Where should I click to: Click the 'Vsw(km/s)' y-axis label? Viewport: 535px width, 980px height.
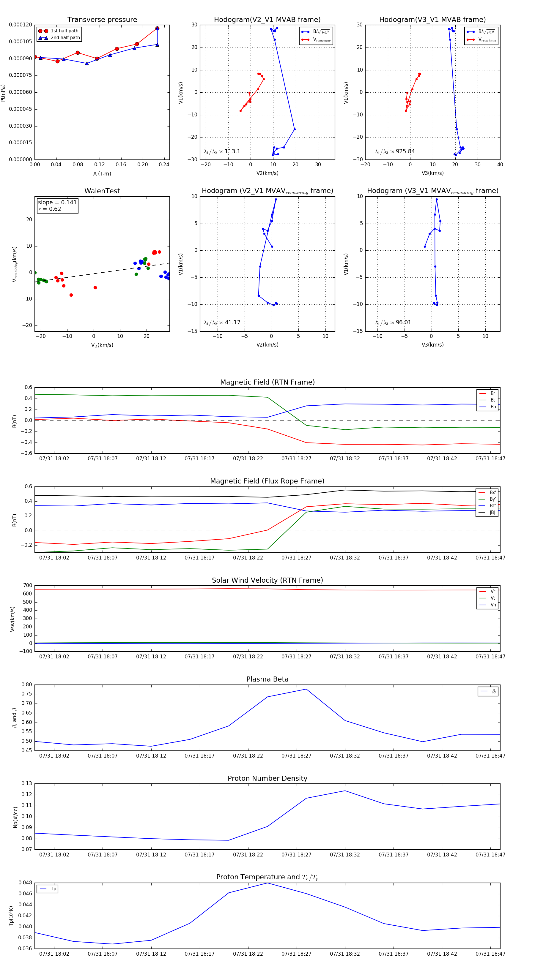pyautogui.click(x=12, y=619)
